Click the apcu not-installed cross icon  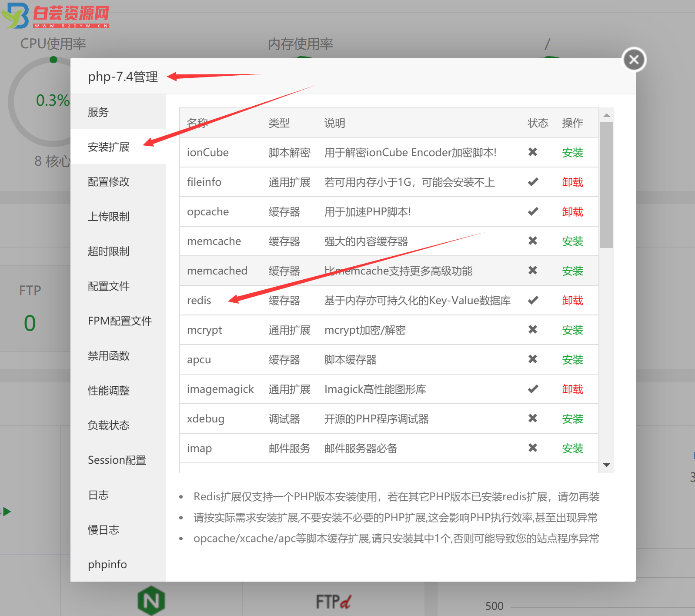tap(533, 359)
